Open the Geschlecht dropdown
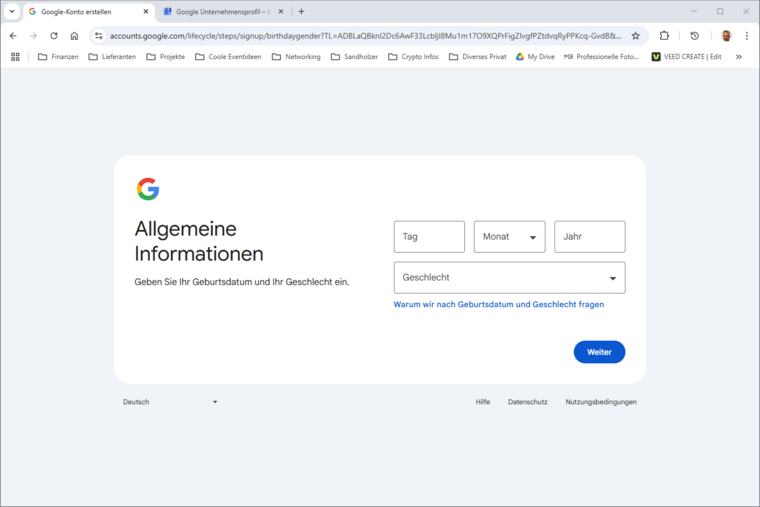This screenshot has height=507, width=760. (509, 277)
